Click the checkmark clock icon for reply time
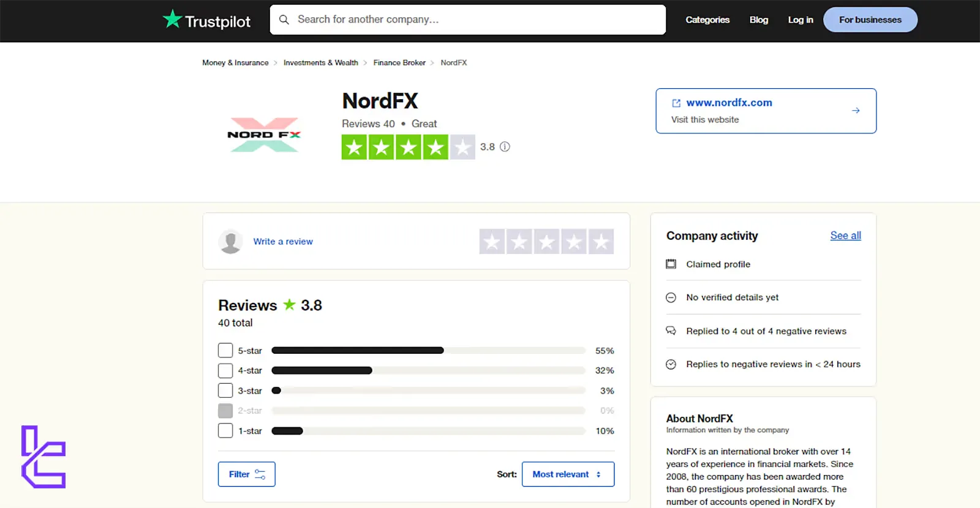The height and width of the screenshot is (508, 980). tap(671, 364)
